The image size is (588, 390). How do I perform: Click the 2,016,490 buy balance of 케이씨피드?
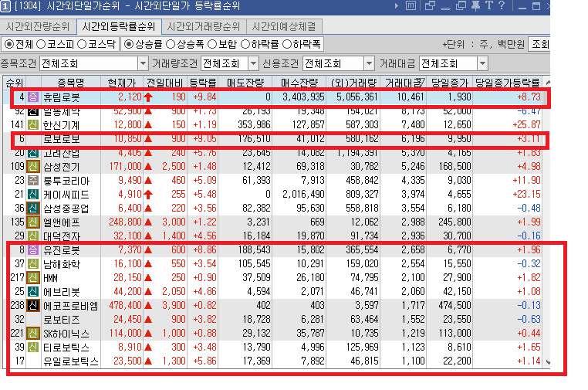tap(303, 194)
